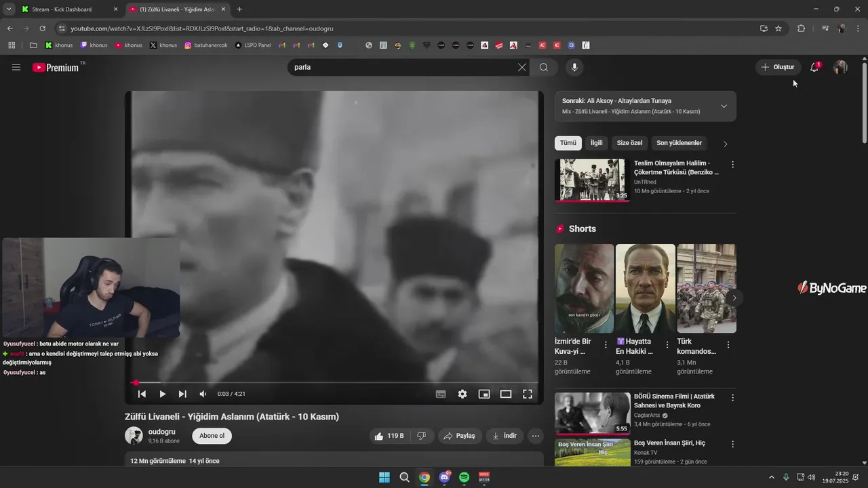Image resolution: width=868 pixels, height=488 pixels.
Task: Open Teslim Olmayalım Halilim video thumbnail
Action: (592, 180)
